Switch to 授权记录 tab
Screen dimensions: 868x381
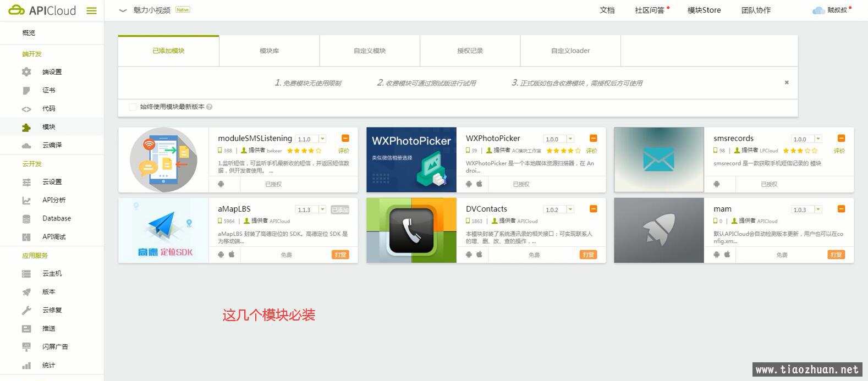(470, 51)
